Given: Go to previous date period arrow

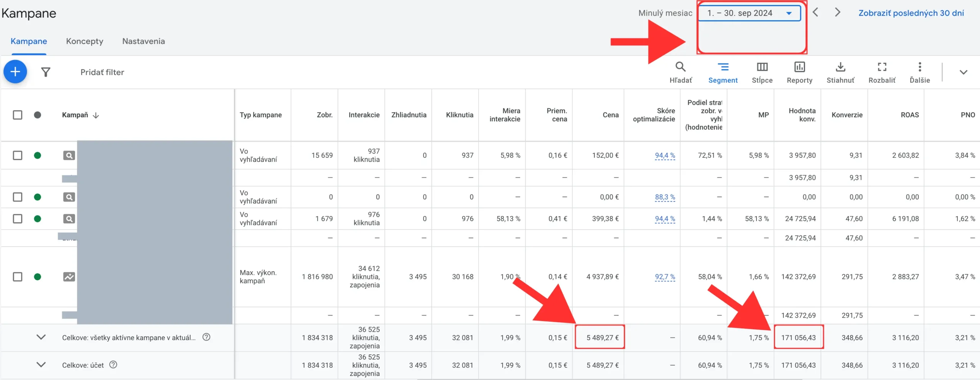Looking at the screenshot, I should pos(815,13).
